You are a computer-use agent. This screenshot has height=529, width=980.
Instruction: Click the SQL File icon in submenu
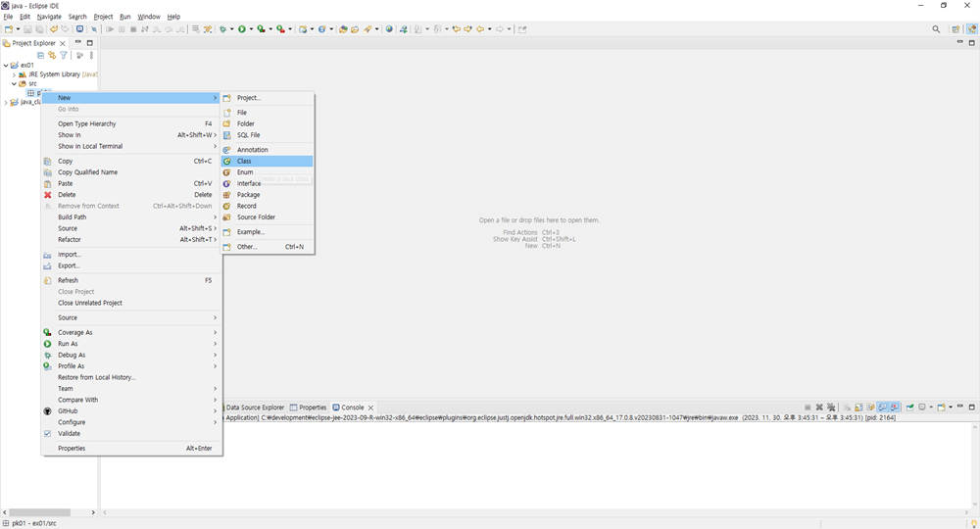click(x=227, y=135)
